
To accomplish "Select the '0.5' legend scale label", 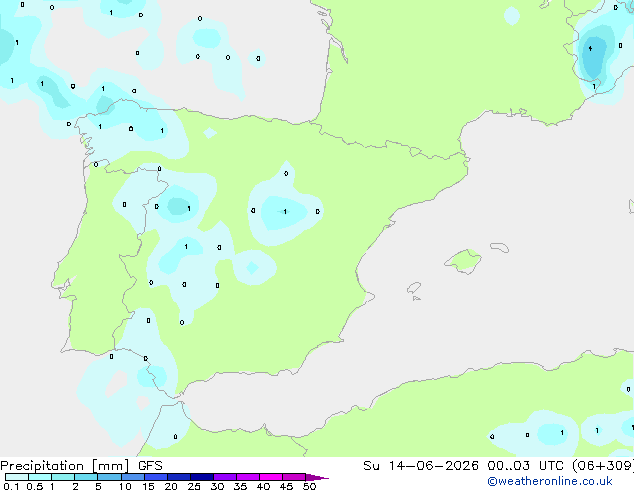I will coord(35,486).
